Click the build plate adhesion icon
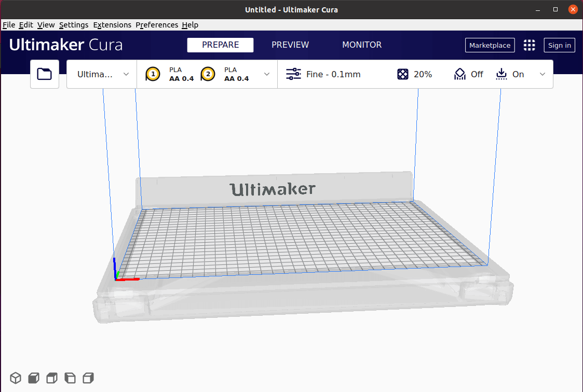 click(501, 74)
